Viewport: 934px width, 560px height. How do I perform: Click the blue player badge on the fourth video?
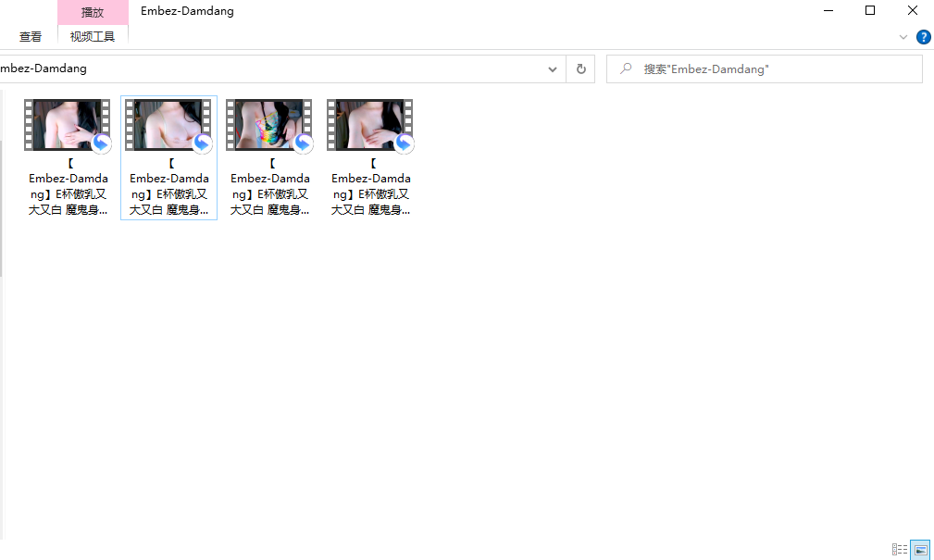[x=404, y=143]
